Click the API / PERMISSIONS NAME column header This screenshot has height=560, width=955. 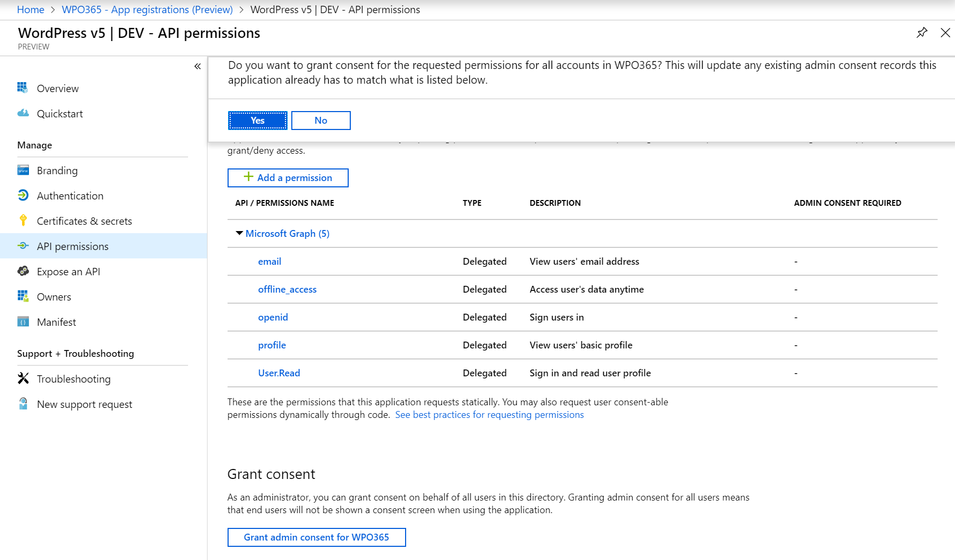(x=284, y=203)
